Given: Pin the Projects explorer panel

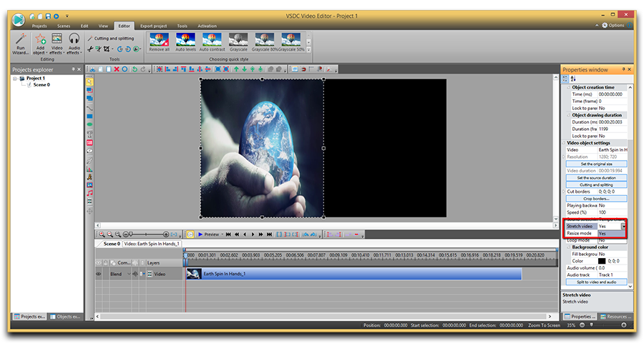Looking at the screenshot, I should (x=74, y=69).
